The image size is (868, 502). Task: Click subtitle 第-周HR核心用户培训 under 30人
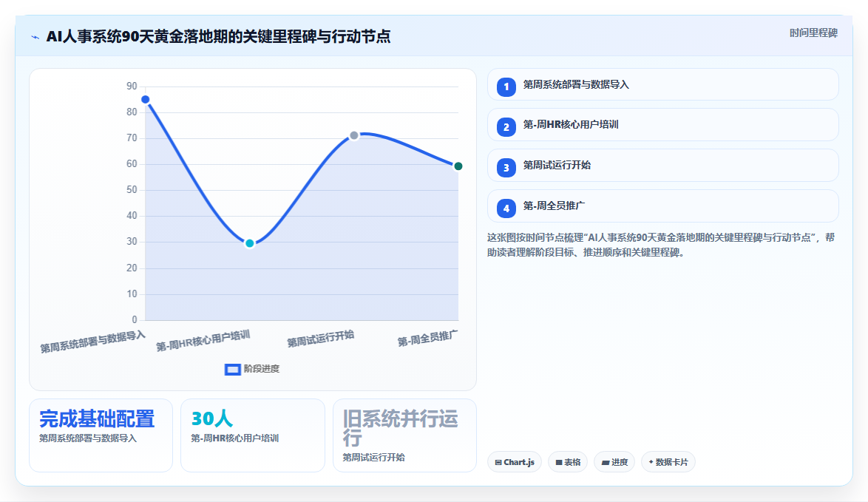234,438
